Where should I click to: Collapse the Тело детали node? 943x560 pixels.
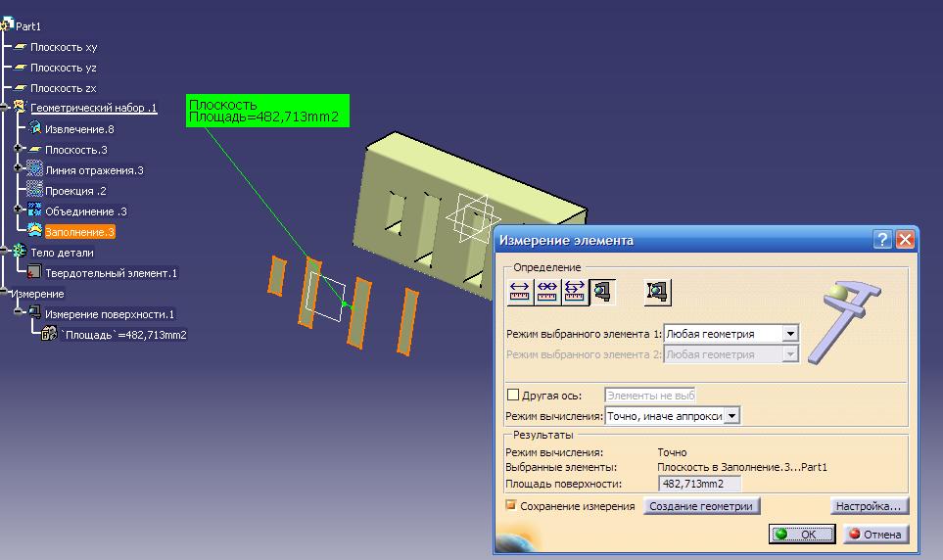pyautogui.click(x=4, y=252)
